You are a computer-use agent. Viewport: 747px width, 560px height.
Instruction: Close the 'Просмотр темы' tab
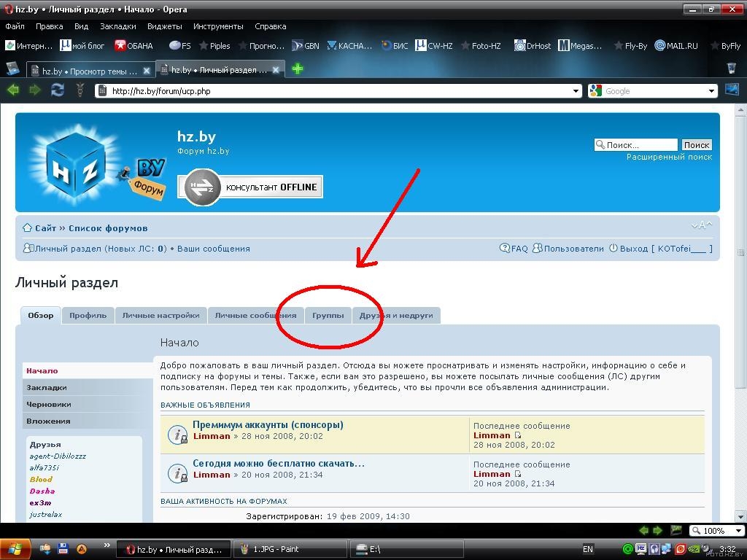pyautogui.click(x=147, y=71)
